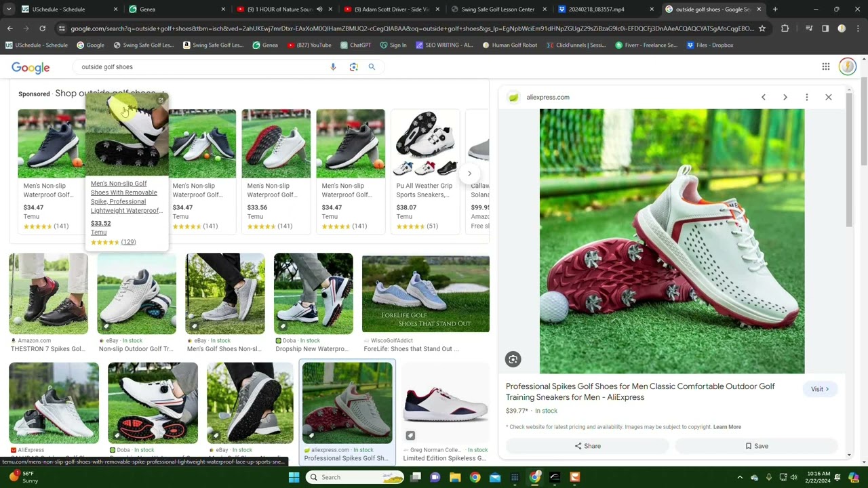Click the search magnifier icon in Google search box
This screenshot has width=868, height=488.
[372, 67]
